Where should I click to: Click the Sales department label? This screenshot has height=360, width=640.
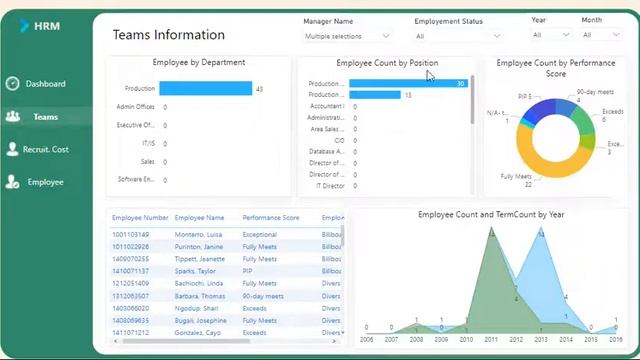click(148, 162)
